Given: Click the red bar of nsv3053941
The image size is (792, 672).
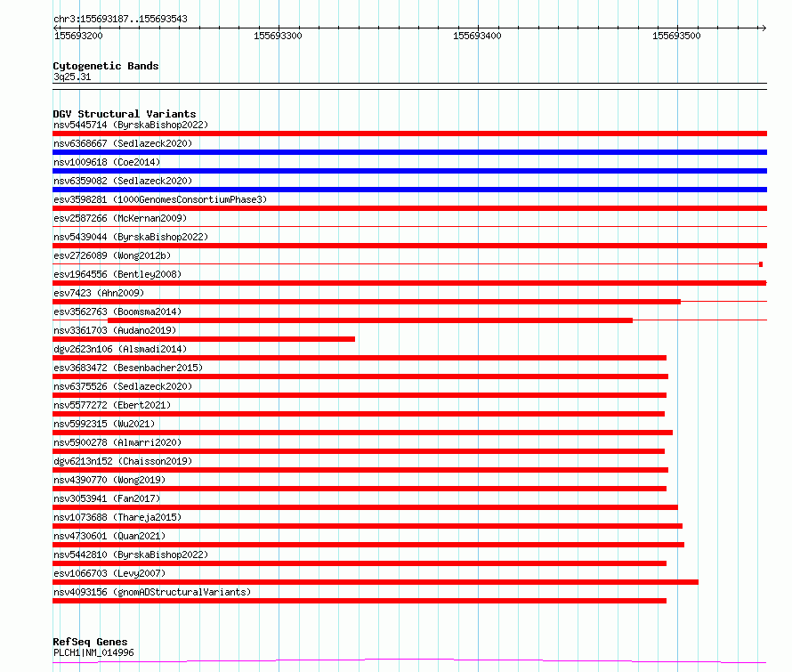Looking at the screenshot, I should point(365,507).
